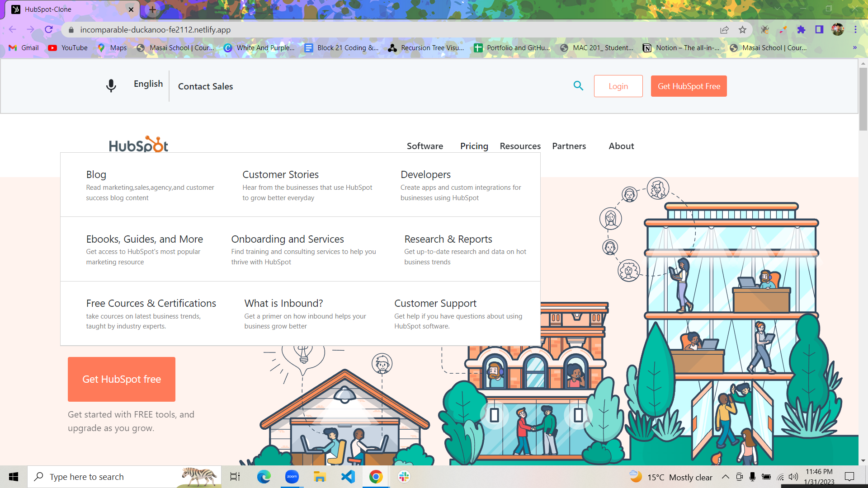This screenshot has height=488, width=868.
Task: Expand the Software navigation menu
Action: click(x=425, y=146)
